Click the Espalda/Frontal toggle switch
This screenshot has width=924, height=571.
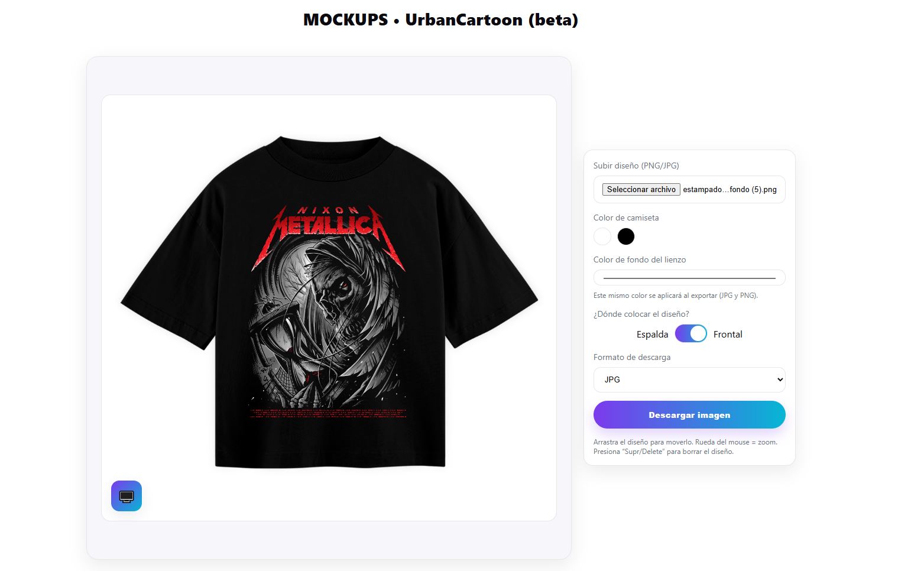[x=690, y=333]
